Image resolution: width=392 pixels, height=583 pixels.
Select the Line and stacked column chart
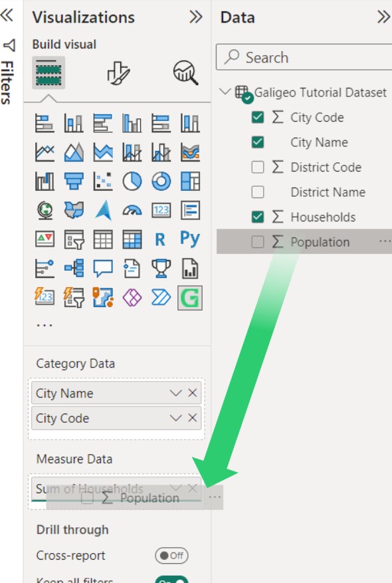(x=132, y=152)
